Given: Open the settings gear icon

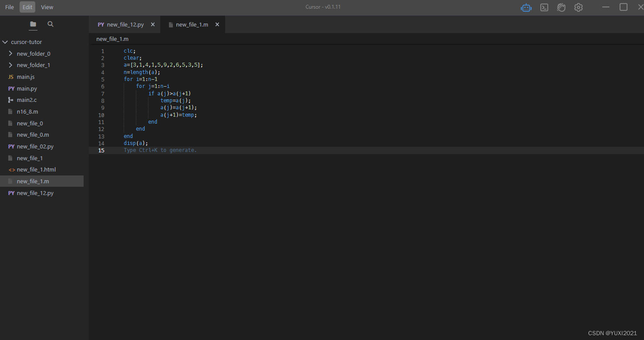Looking at the screenshot, I should click(x=578, y=7).
